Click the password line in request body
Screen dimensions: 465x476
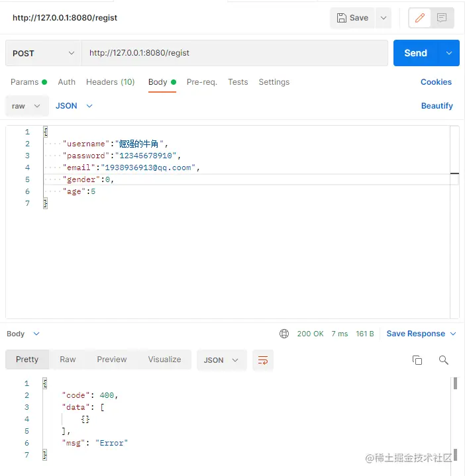pos(121,156)
